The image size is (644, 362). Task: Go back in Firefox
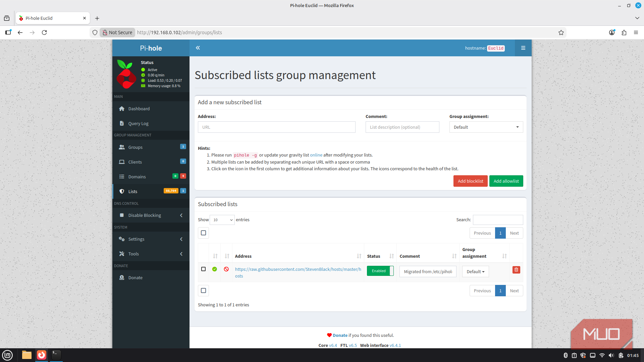pyautogui.click(x=20, y=33)
